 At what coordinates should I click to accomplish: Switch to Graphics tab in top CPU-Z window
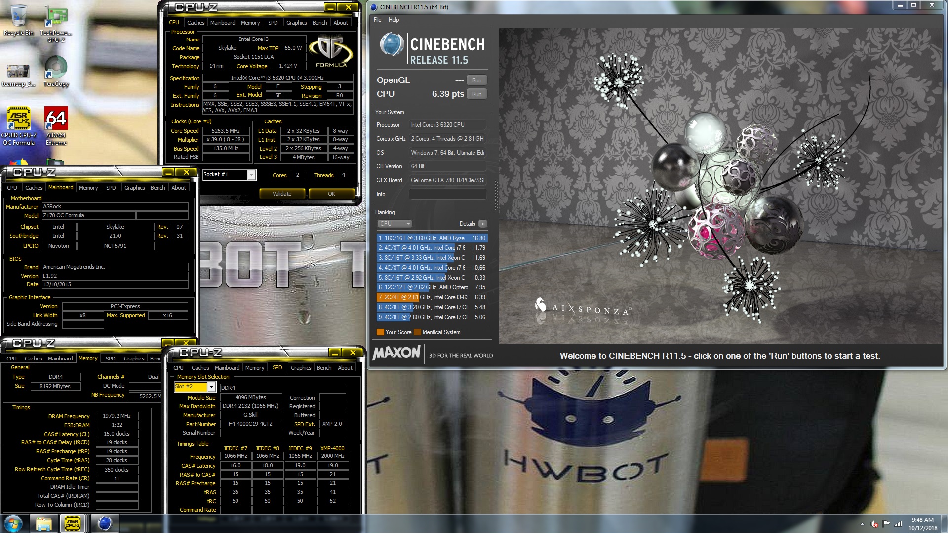[296, 23]
